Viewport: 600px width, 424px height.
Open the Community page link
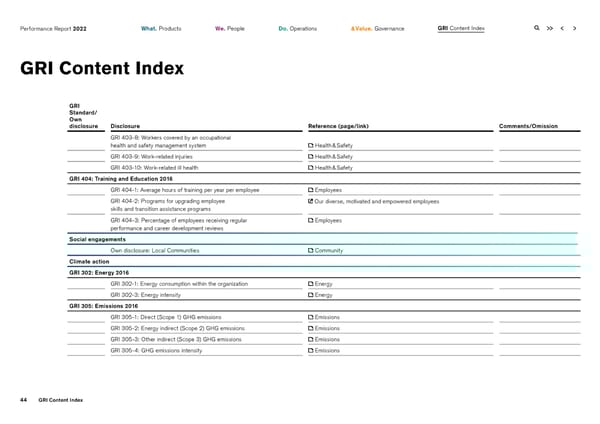click(329, 251)
